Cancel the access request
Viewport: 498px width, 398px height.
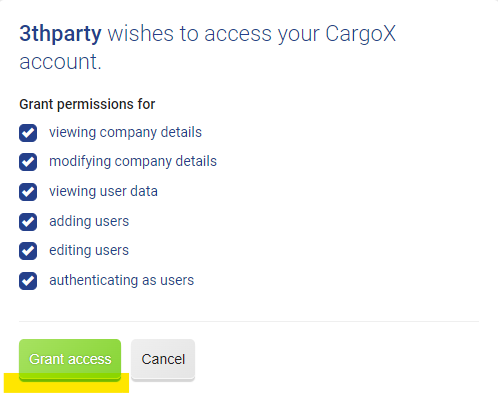click(x=163, y=360)
